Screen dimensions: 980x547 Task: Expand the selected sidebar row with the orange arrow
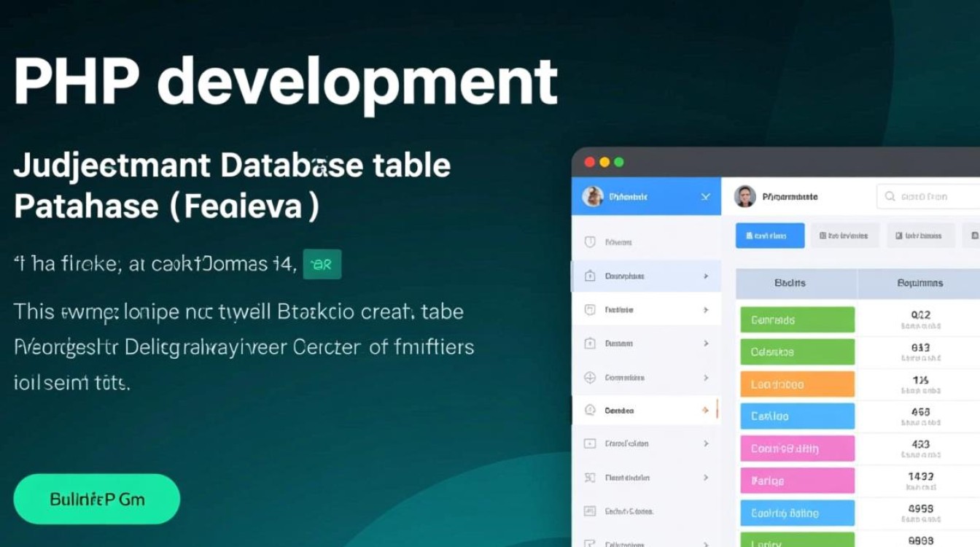(705, 411)
